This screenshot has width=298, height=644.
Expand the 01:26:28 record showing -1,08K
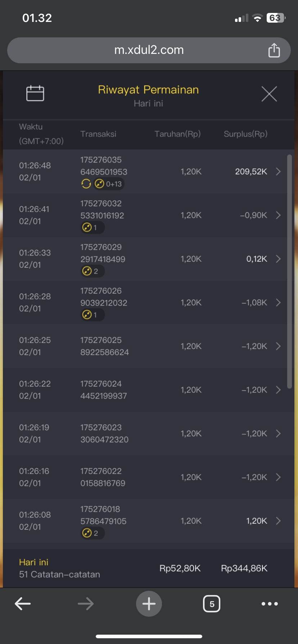click(278, 303)
